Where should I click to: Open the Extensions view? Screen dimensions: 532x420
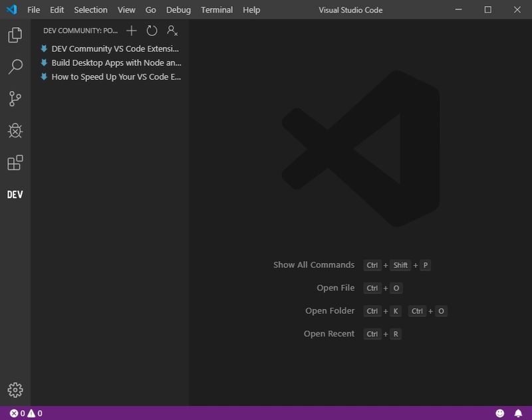coord(15,163)
